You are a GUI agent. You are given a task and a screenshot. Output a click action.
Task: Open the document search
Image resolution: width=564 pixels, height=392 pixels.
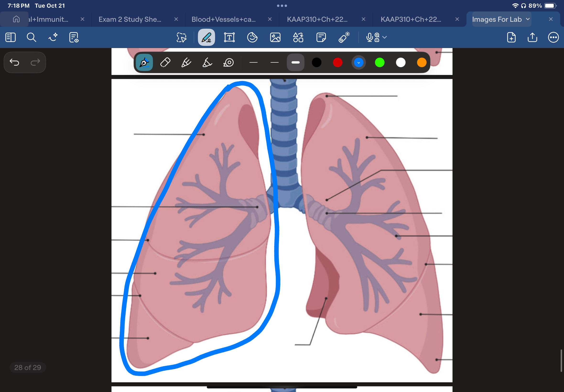click(32, 37)
